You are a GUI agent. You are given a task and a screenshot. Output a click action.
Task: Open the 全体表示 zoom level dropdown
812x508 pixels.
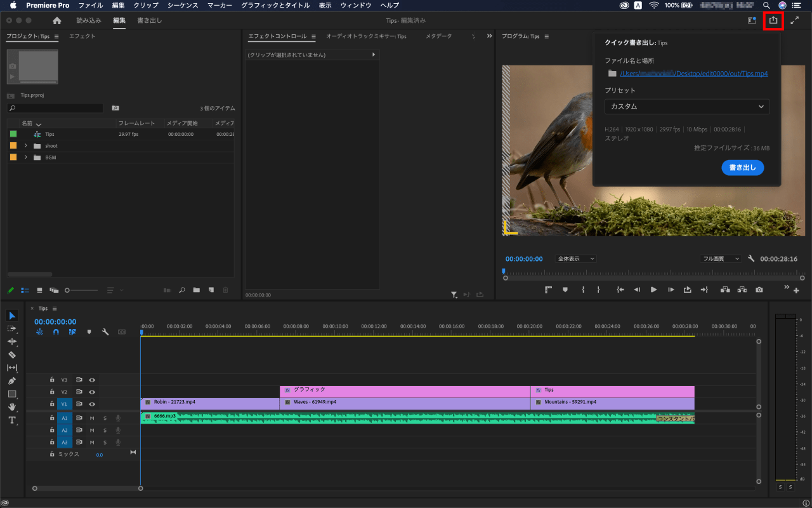tap(576, 259)
